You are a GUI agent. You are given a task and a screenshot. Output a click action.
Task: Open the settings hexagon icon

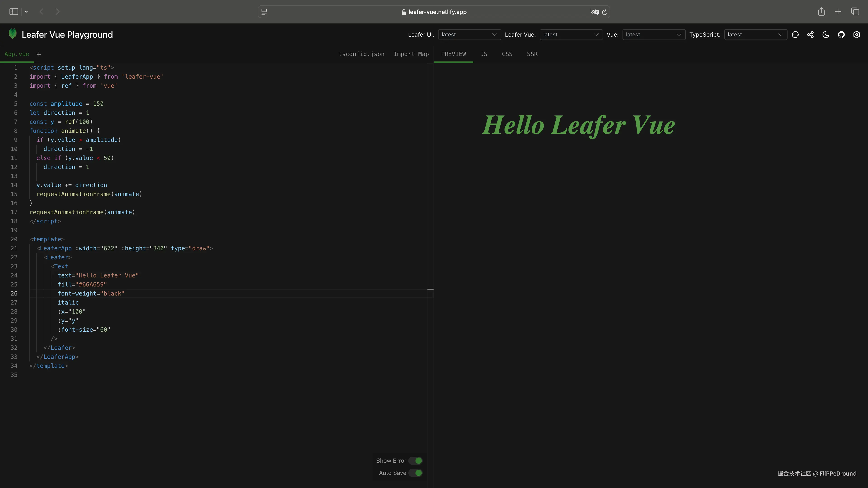[x=856, y=35]
